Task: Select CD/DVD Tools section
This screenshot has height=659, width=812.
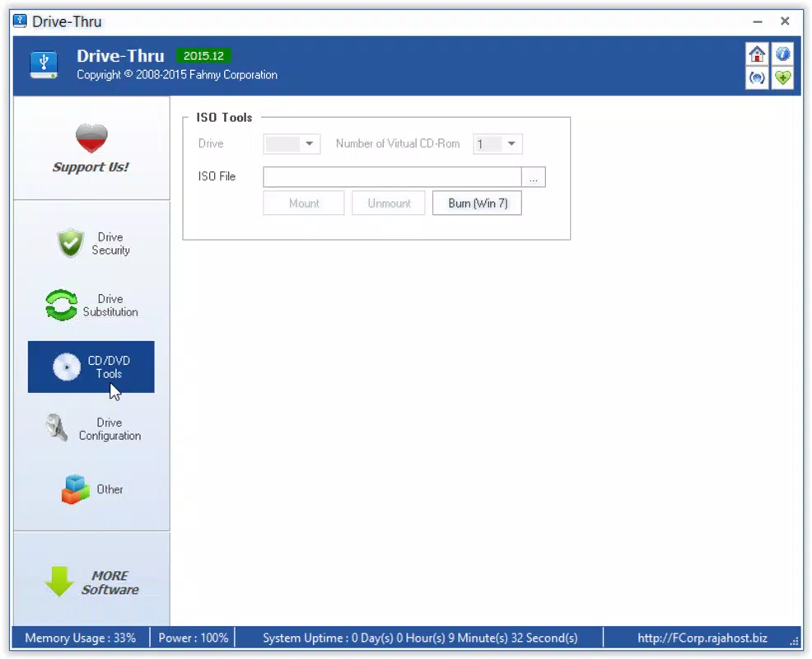Action: (x=91, y=367)
